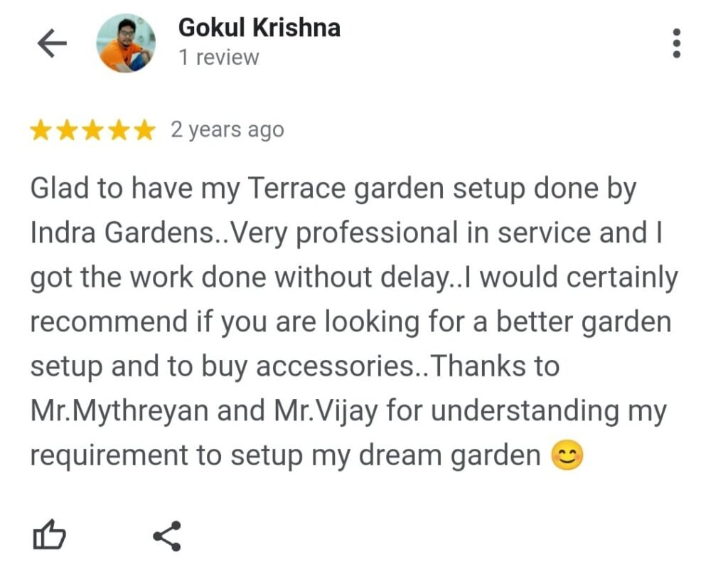Share this review via share icon
The image size is (728, 579).
[x=167, y=536]
